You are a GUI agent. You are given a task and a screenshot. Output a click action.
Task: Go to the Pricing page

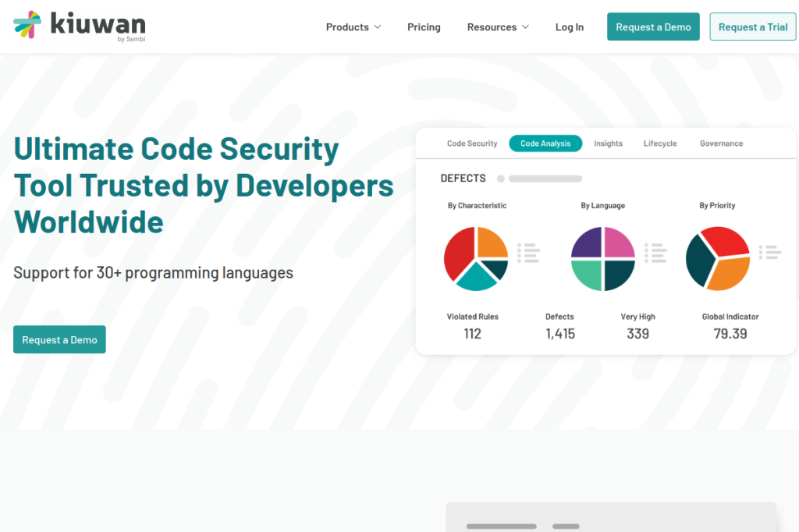click(x=424, y=27)
